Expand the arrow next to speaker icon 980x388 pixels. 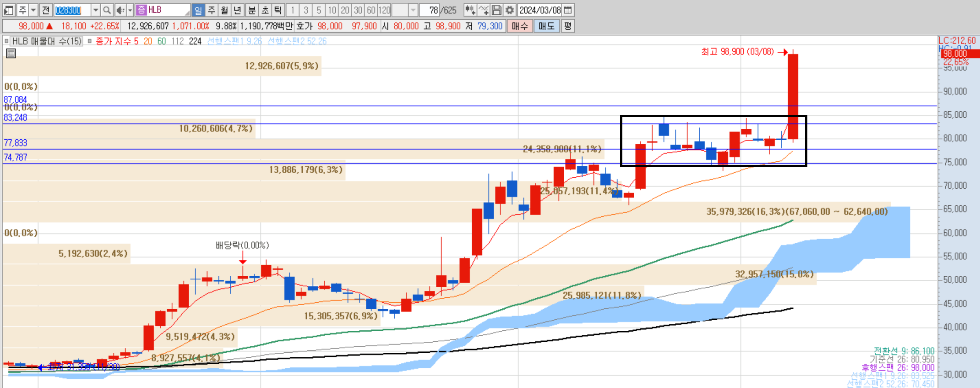coord(130,10)
